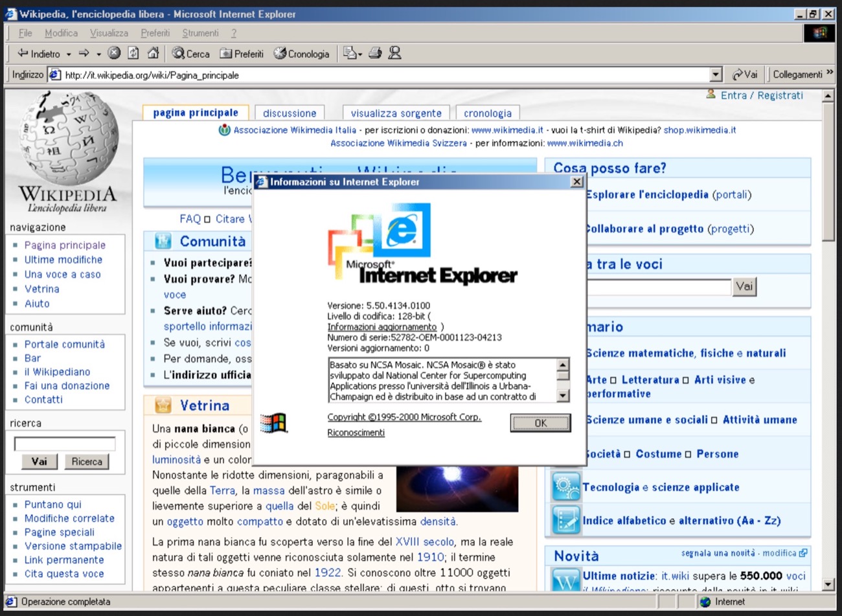Click the Wikimedia Italia association icon

pyautogui.click(x=225, y=130)
